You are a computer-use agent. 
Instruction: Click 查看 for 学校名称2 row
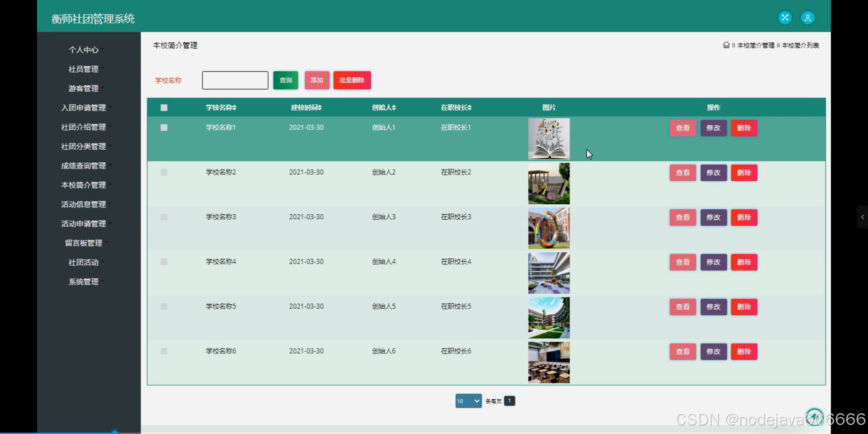point(683,173)
